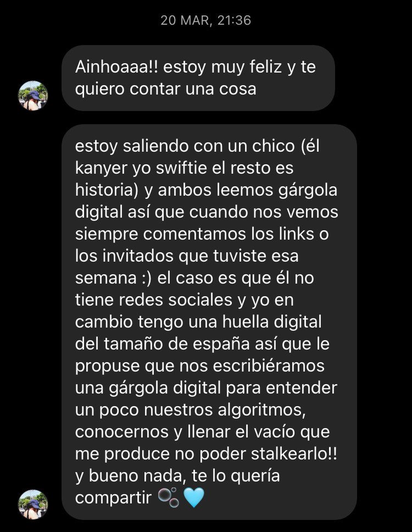Viewport: 412px width, 532px height.
Task: Tap the 'Ainhoaaa!! estoy muy feliz' message bubble
Action: (x=198, y=78)
